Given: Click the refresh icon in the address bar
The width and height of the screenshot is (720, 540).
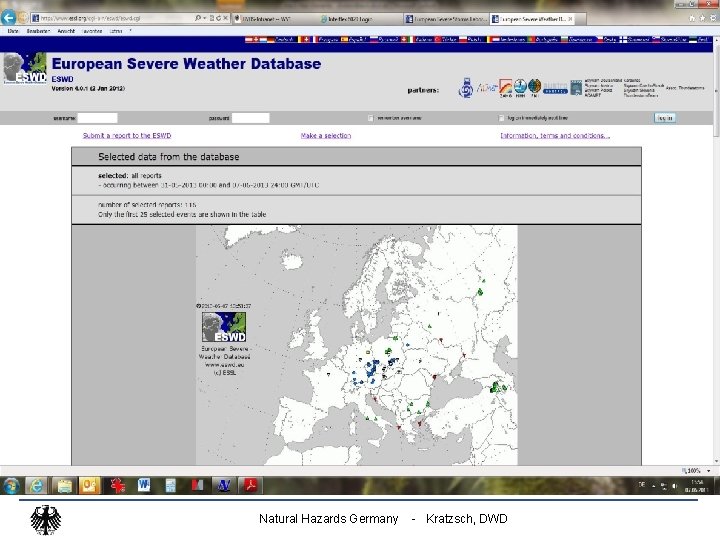Looking at the screenshot, I should point(219,18).
